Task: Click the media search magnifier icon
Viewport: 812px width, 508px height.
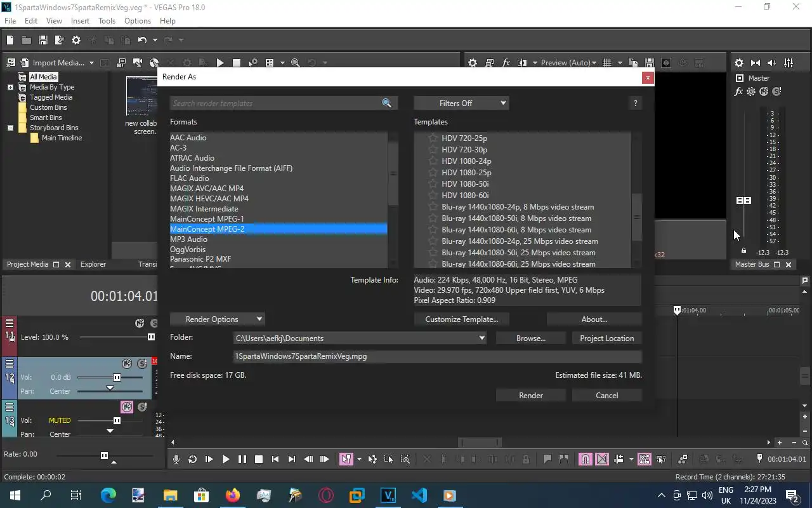Action: coord(296,63)
